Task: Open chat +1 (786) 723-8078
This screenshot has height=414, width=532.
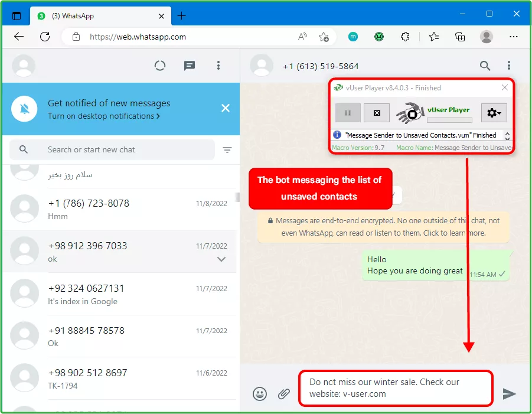Action: [x=119, y=209]
